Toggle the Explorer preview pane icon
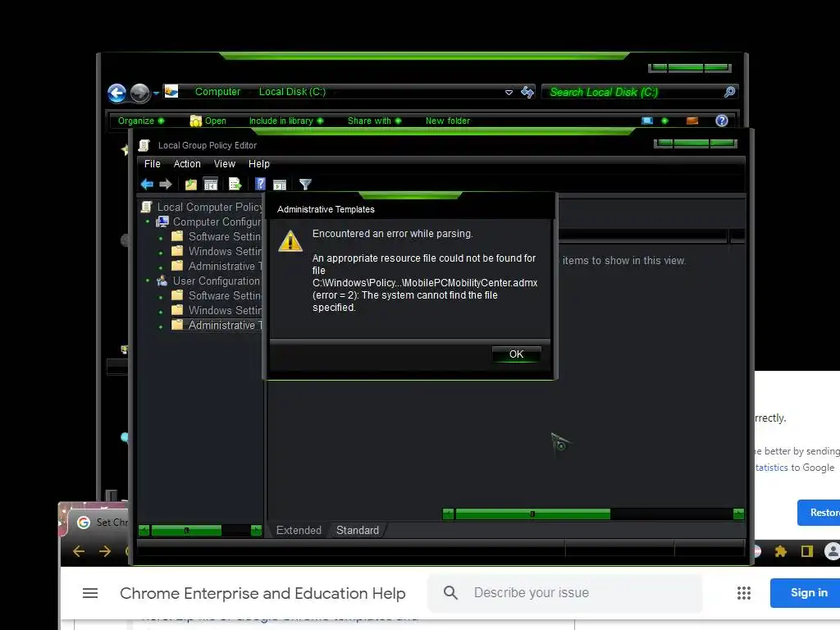Image resolution: width=840 pixels, height=630 pixels. 692,121
